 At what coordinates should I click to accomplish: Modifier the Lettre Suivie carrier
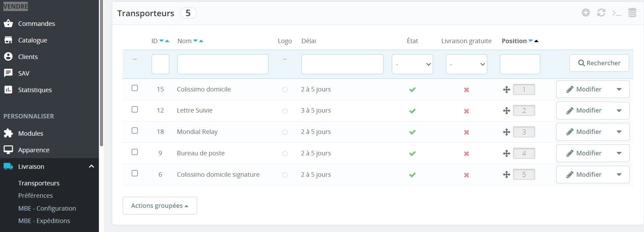(x=583, y=110)
